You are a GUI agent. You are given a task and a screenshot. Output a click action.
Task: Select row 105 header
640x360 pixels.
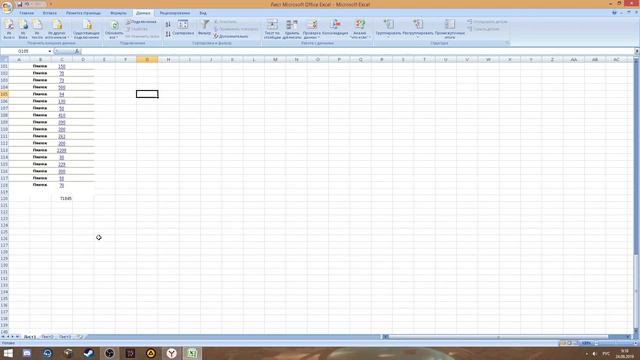[4, 94]
